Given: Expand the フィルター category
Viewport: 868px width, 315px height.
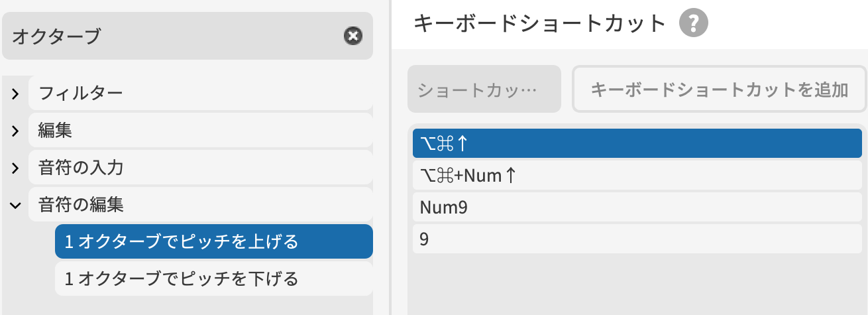Looking at the screenshot, I should coord(15,94).
